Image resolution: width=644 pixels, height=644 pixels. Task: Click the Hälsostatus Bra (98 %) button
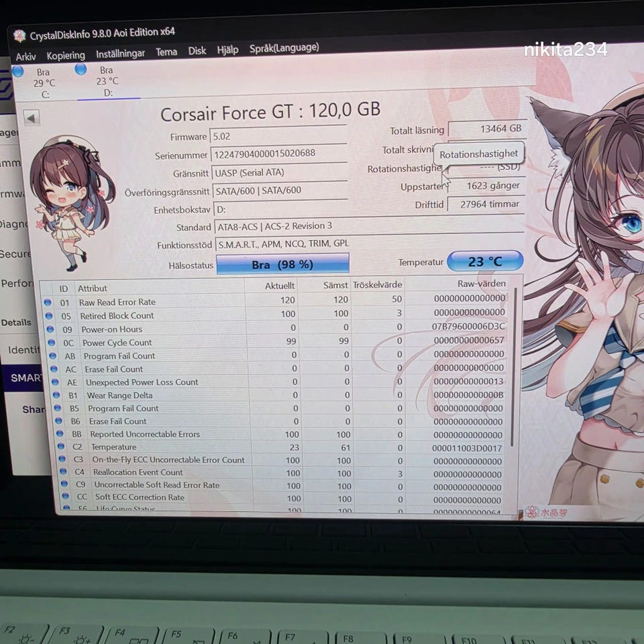tap(282, 264)
